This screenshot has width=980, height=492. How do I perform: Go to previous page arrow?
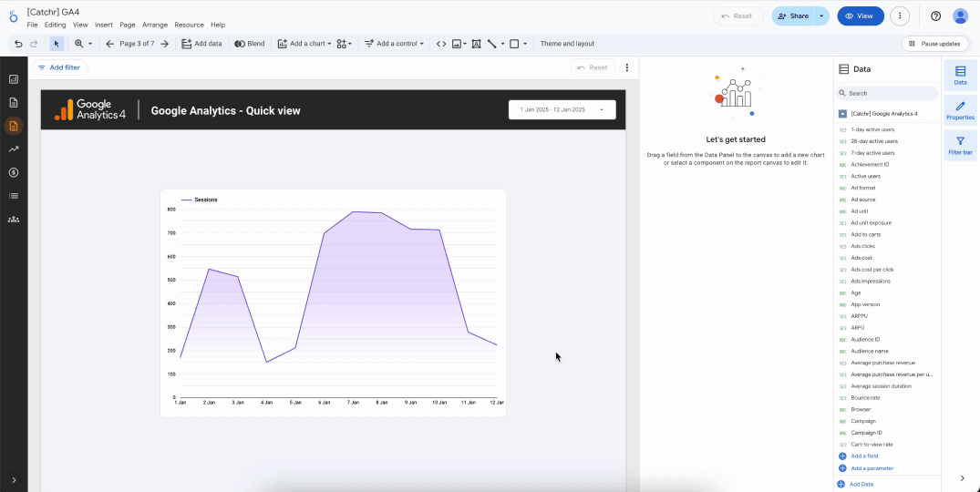[110, 44]
